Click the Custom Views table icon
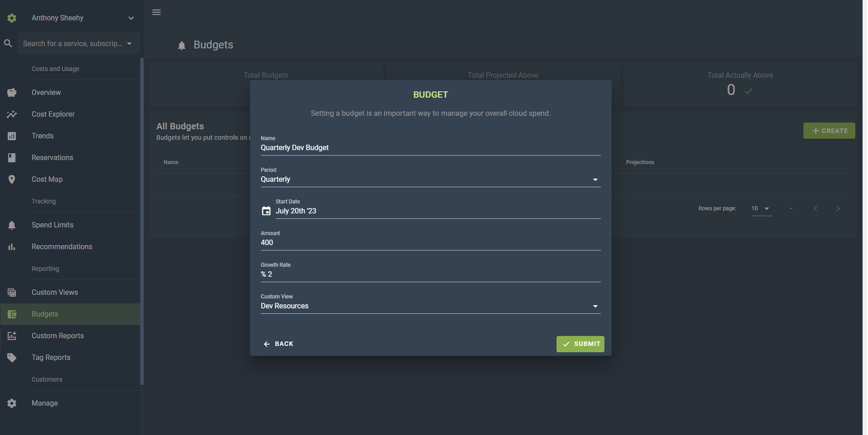 (x=12, y=293)
